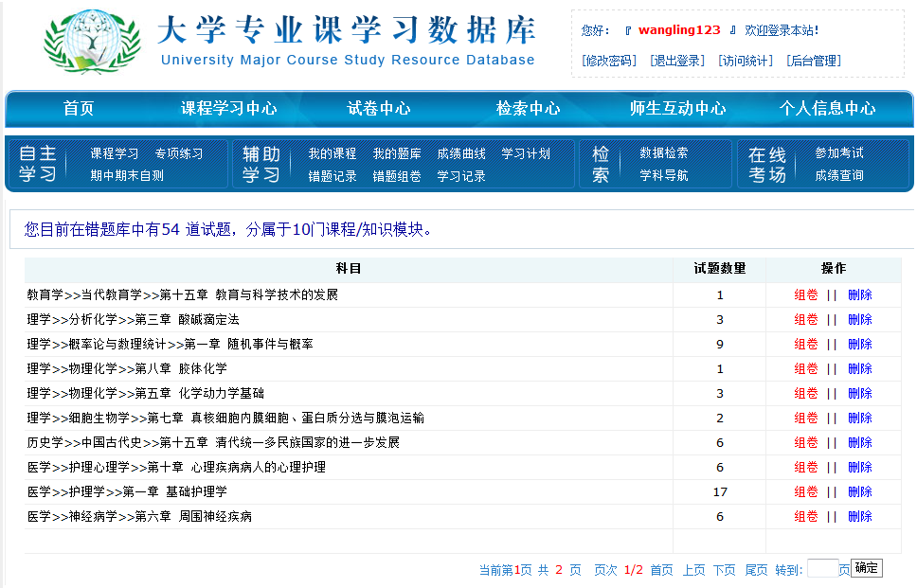Screen dimensions: 917x588
Task: Open the 师生互动中心 tab
Action: point(678,108)
